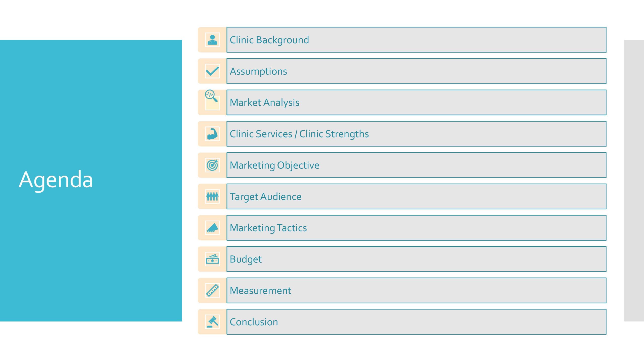Open the Market Analysis agenda item

[416, 103]
